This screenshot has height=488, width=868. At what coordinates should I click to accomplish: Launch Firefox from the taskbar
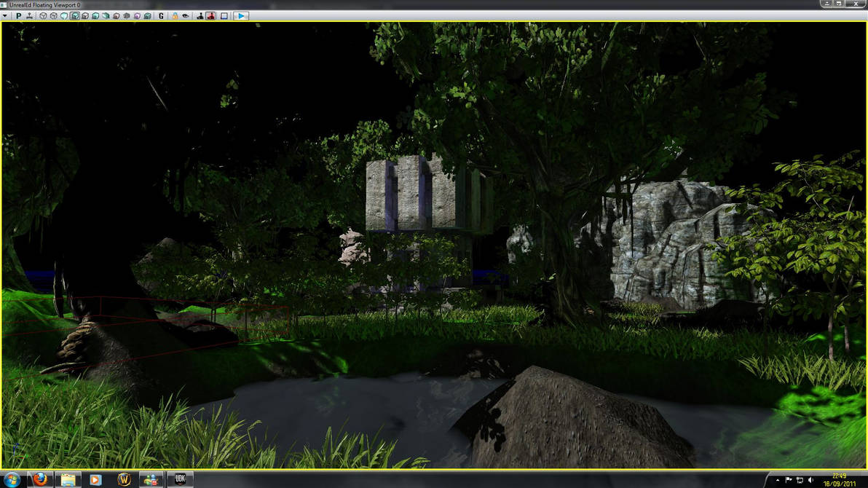point(40,479)
